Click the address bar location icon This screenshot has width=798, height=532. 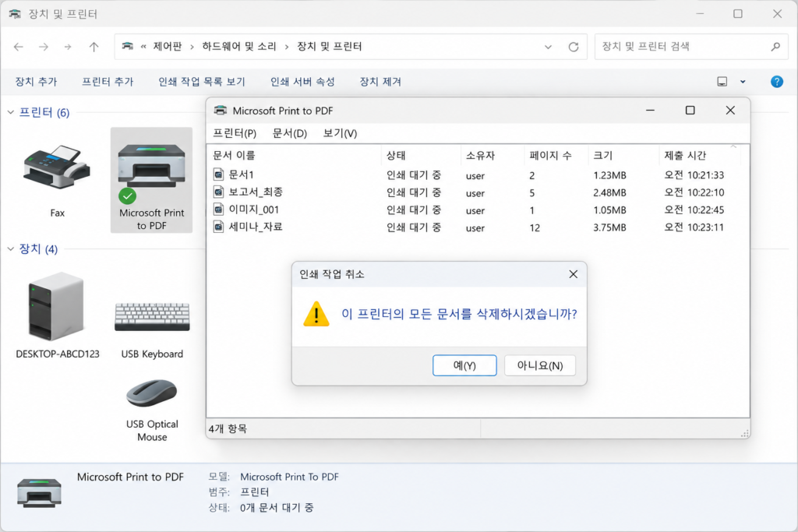127,46
